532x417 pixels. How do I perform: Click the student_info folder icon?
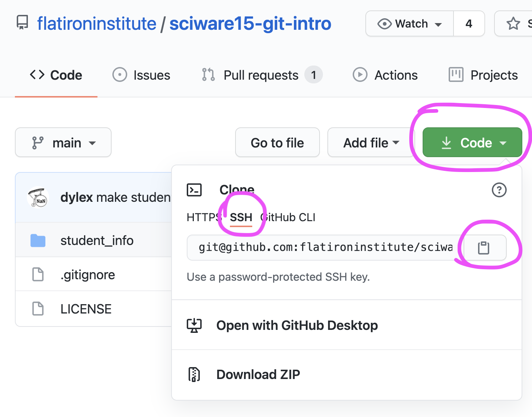(38, 241)
